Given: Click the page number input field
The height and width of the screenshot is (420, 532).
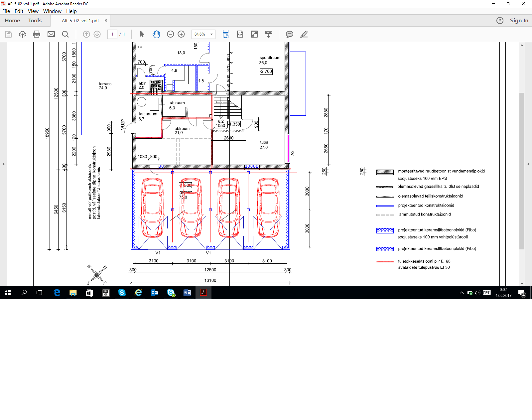Looking at the screenshot, I should pyautogui.click(x=112, y=34).
